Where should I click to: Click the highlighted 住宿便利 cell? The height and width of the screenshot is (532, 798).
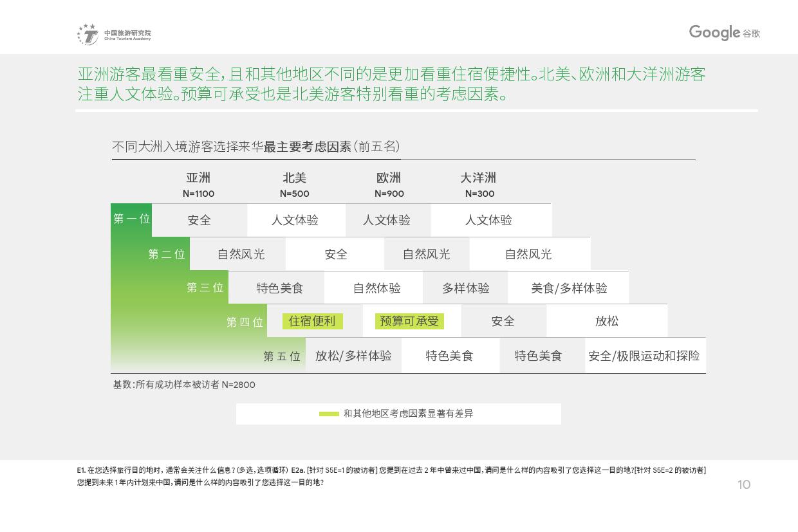(313, 321)
